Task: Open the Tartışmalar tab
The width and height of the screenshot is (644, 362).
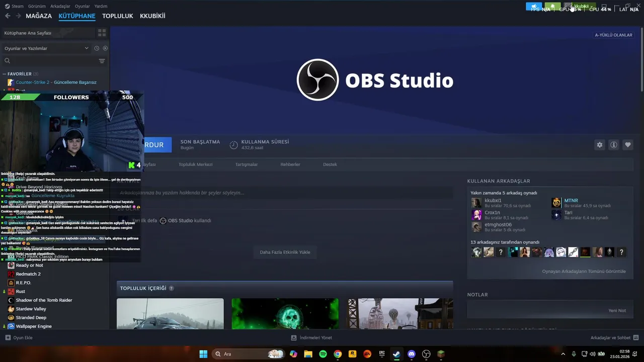Action: point(247,164)
